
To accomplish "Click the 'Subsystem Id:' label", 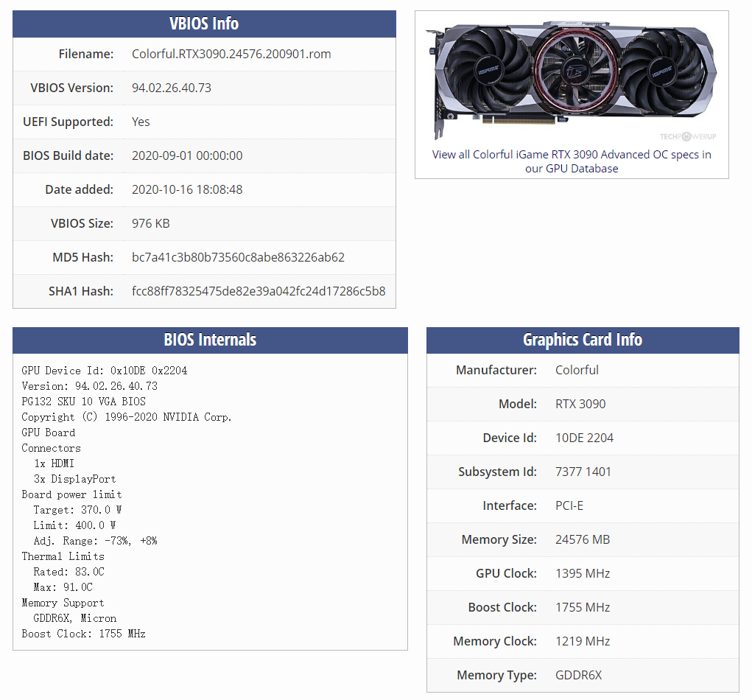I will click(x=497, y=472).
